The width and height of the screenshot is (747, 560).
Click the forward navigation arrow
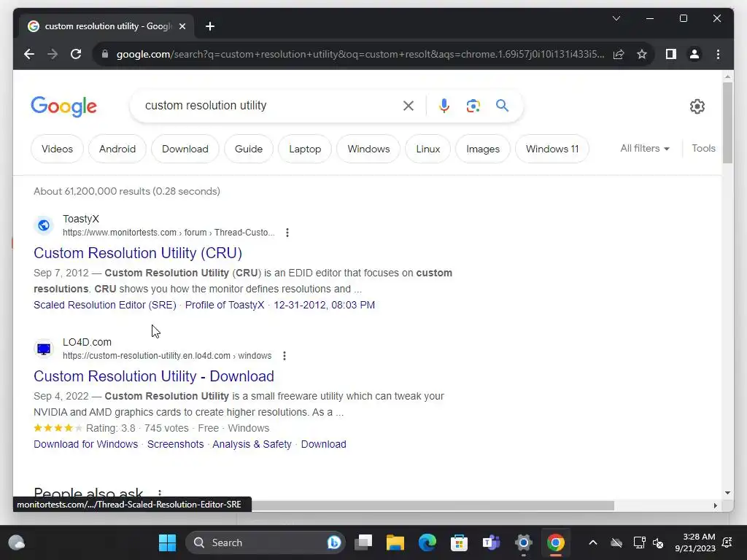pyautogui.click(x=53, y=54)
